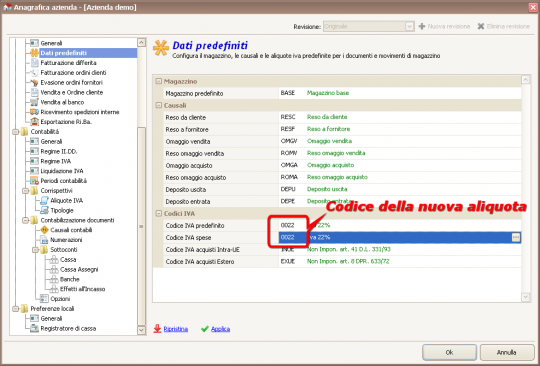Click the Opzioni icon under Contabilizzazione
This screenshot has height=366, width=540.
44,299
